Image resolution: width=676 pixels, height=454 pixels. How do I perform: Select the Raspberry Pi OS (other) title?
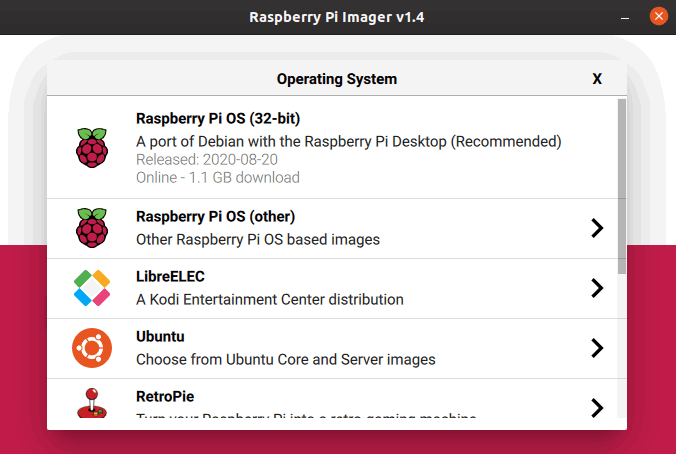pos(216,216)
